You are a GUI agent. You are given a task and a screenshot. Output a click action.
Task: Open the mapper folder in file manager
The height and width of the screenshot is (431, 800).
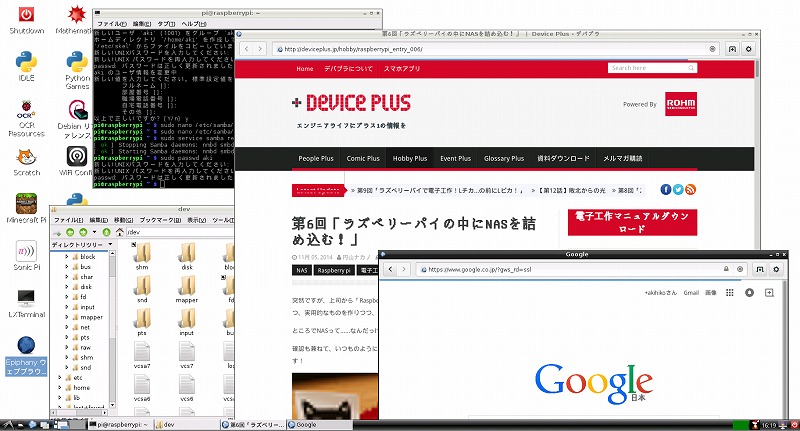click(187, 290)
